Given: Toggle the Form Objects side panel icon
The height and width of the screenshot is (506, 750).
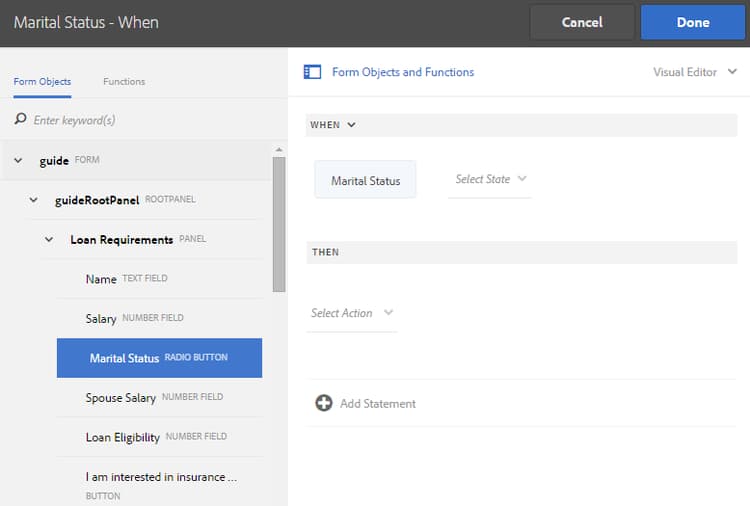Looking at the screenshot, I should pos(312,72).
